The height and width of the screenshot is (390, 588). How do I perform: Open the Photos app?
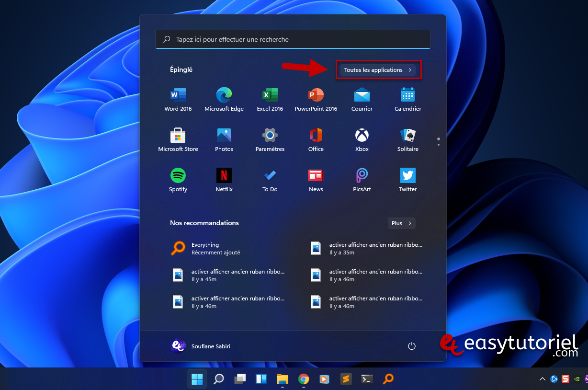pyautogui.click(x=224, y=140)
